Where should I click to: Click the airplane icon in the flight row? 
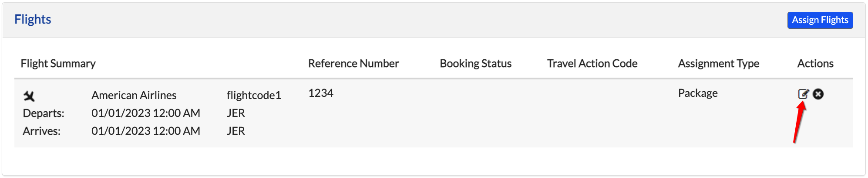tap(29, 96)
